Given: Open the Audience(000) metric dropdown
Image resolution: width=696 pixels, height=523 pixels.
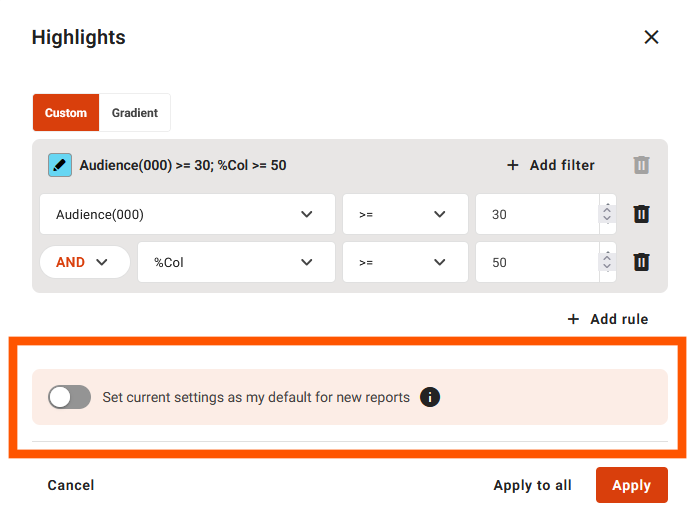Looking at the screenshot, I should pos(187,214).
